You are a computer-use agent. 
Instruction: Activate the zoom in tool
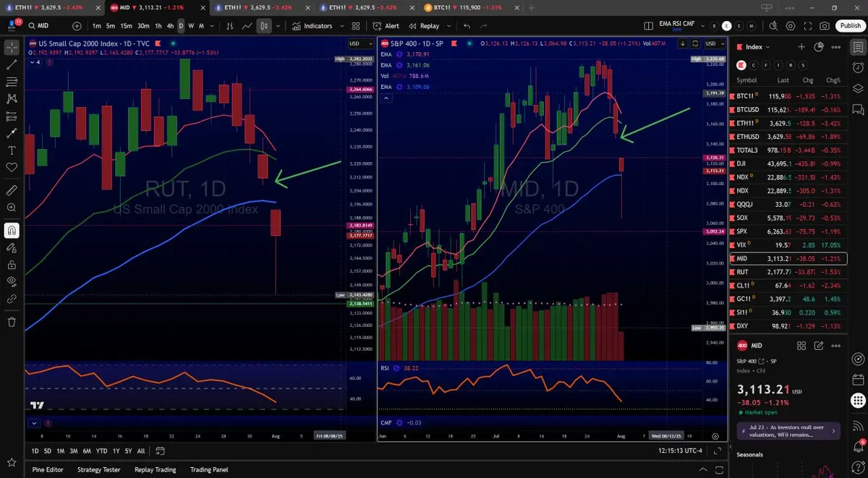12,208
